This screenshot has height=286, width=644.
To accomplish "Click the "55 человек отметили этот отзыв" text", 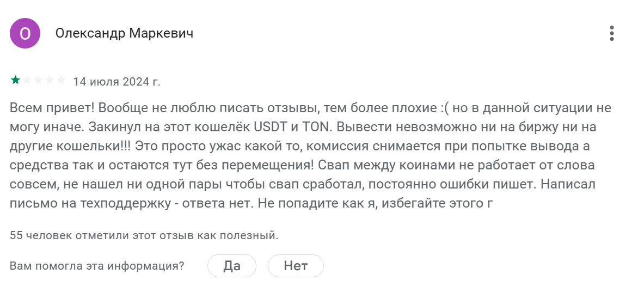I will pos(144,235).
